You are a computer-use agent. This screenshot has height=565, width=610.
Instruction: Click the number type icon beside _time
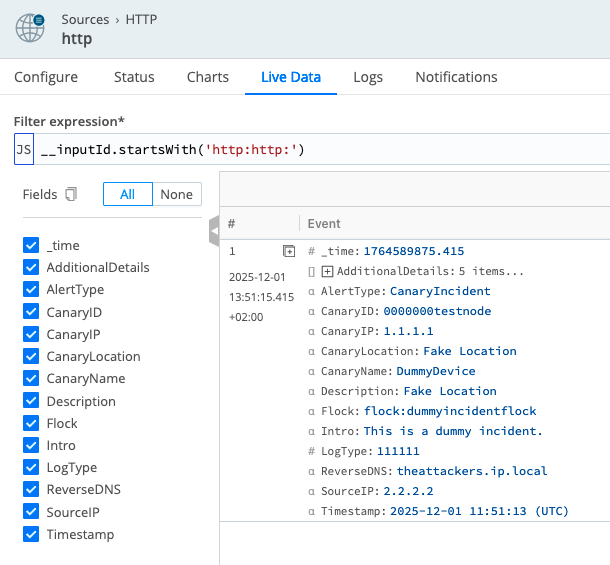(x=312, y=251)
